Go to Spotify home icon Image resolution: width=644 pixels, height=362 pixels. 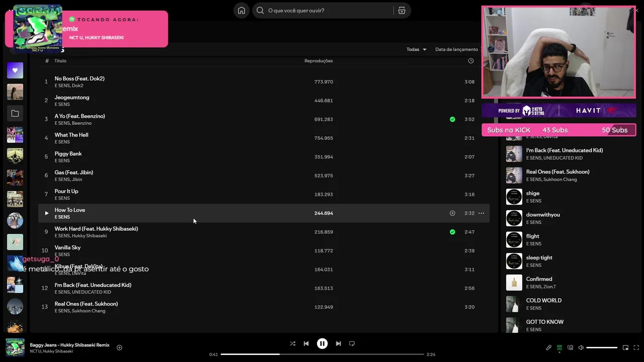coord(242,11)
